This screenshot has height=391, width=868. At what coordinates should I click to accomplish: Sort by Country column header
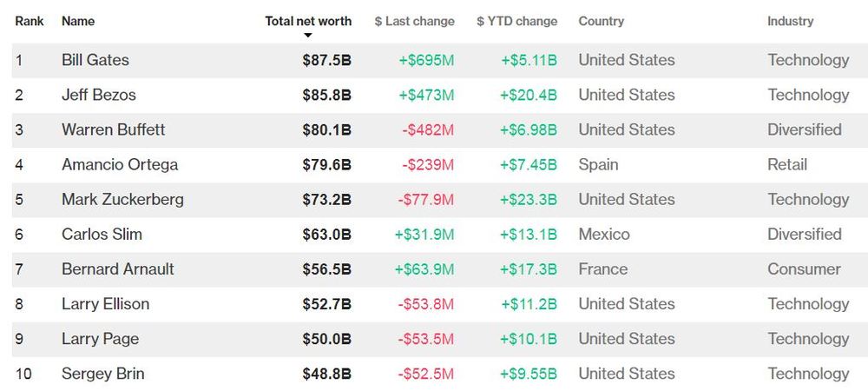pos(601,21)
